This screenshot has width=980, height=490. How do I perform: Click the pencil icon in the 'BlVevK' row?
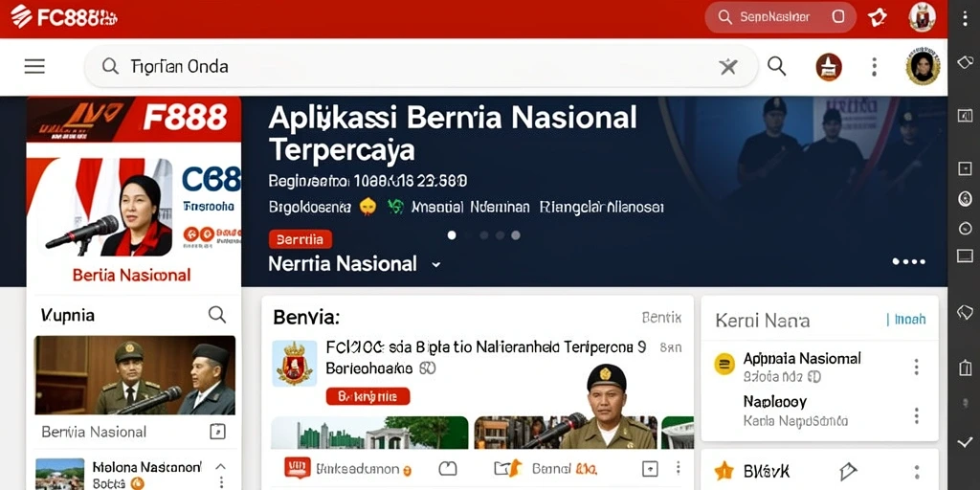pos(848,471)
